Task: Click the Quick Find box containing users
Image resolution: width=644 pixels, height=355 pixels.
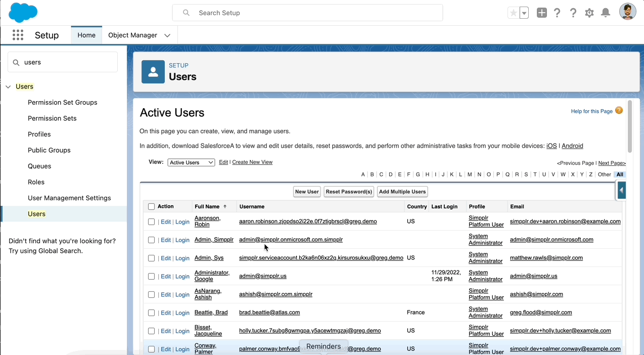Action: pos(63,62)
